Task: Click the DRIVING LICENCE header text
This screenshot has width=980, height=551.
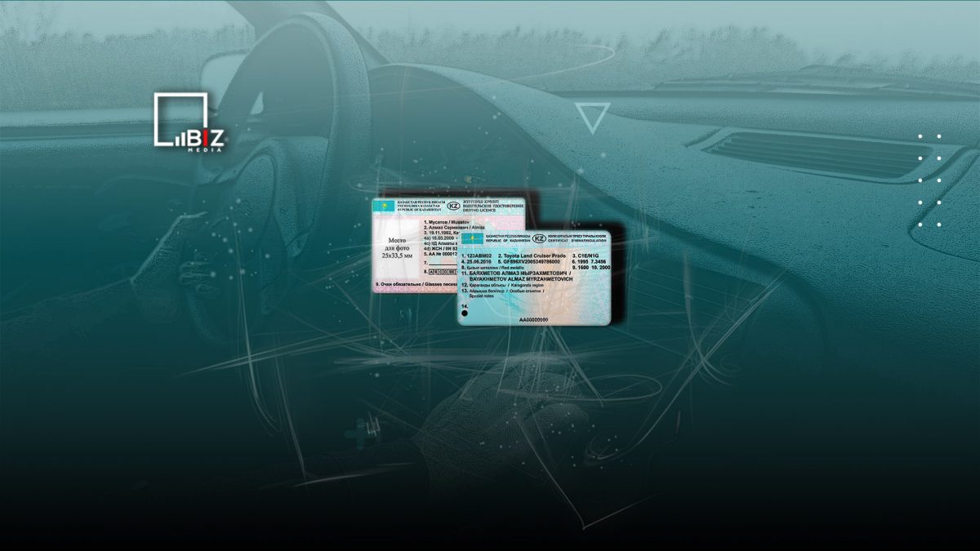Action: click(479, 210)
